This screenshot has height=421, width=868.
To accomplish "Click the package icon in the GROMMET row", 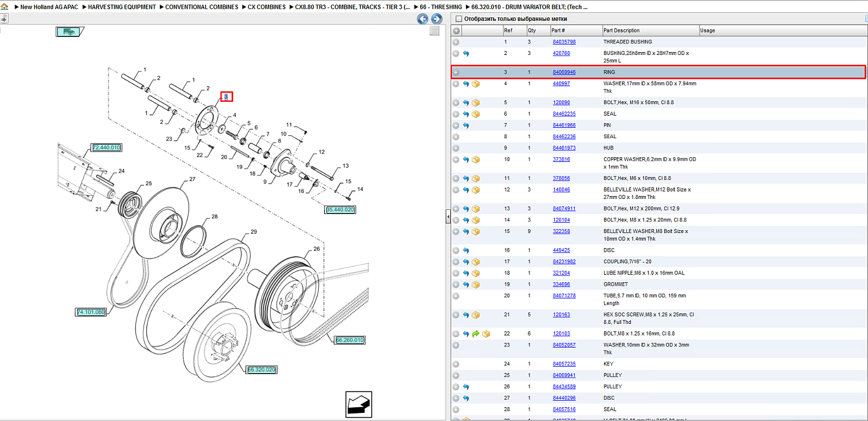I will 476,285.
